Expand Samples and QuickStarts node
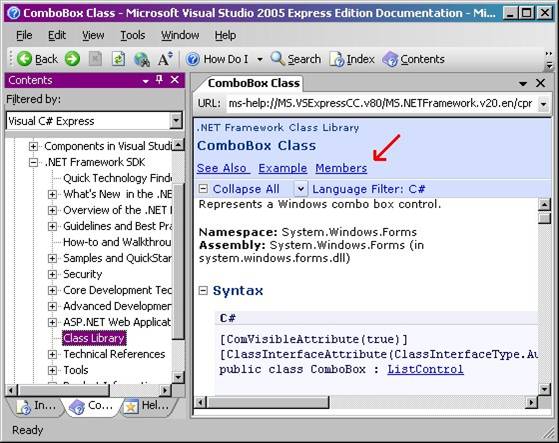 point(52,258)
